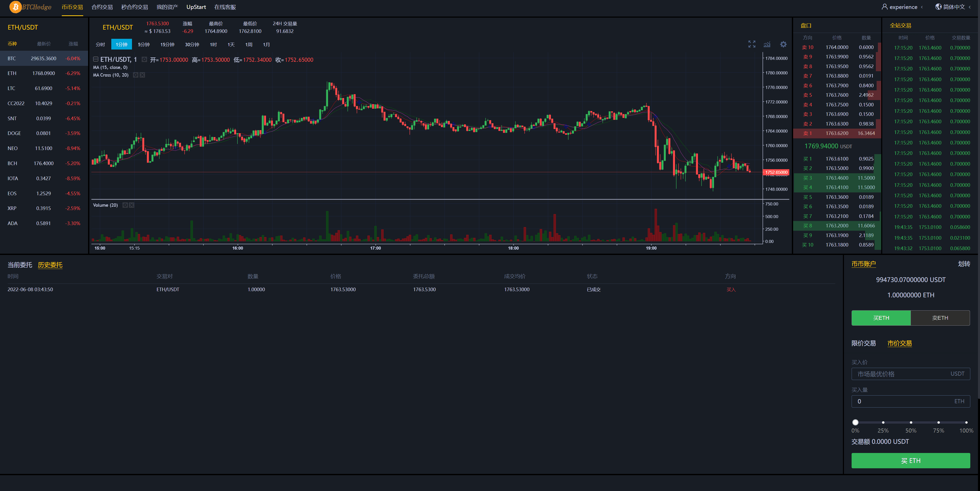Switch to 当前委托 orders tab
The width and height of the screenshot is (980, 491).
pyautogui.click(x=20, y=265)
